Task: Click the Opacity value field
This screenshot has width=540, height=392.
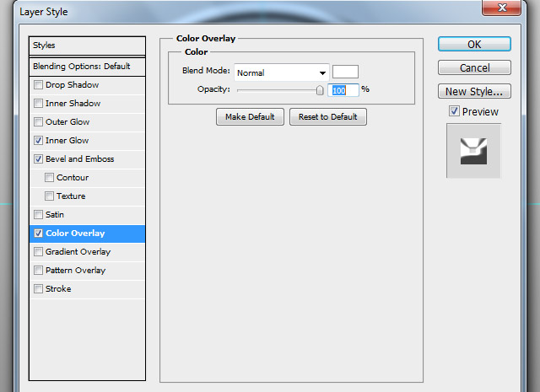Action: point(343,90)
